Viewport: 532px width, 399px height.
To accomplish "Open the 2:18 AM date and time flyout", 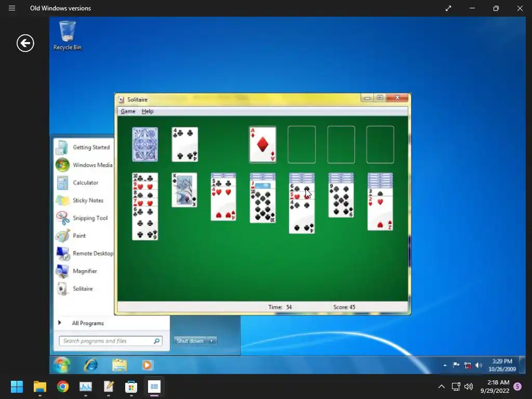I will click(495, 387).
